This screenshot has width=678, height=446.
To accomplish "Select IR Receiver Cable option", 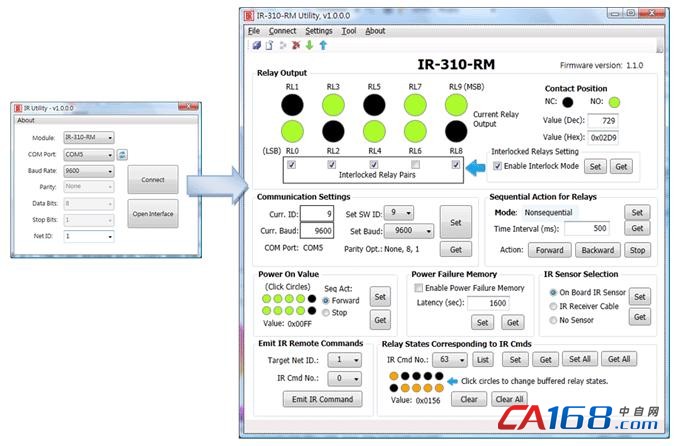I will [x=553, y=306].
